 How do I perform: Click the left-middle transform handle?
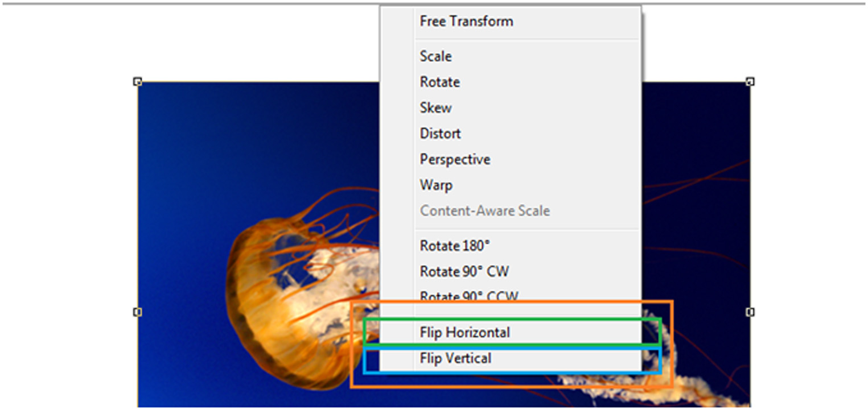tap(137, 312)
